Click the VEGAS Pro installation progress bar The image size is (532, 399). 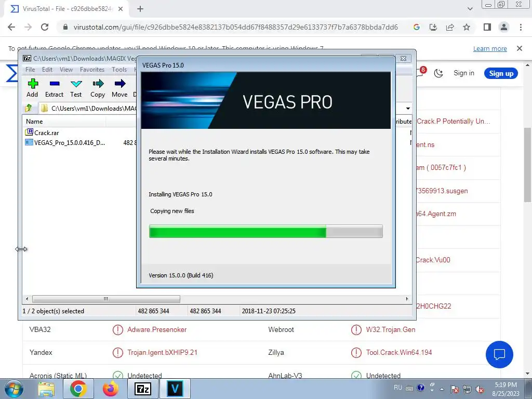point(265,231)
